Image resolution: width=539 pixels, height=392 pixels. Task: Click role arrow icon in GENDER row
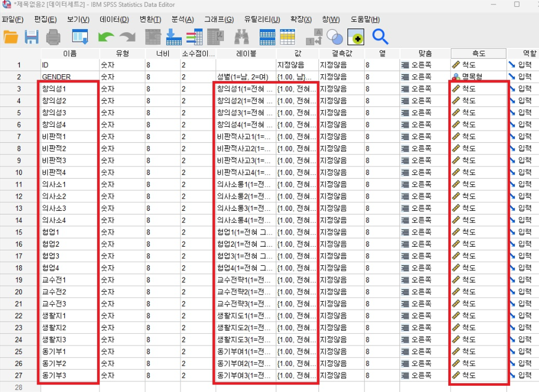tap(512, 77)
